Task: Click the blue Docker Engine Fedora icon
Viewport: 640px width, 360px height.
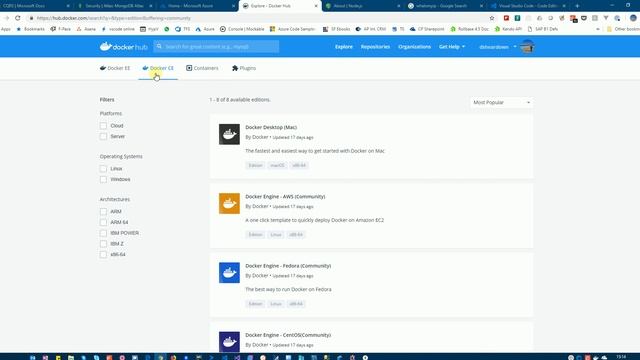Action: [229, 273]
